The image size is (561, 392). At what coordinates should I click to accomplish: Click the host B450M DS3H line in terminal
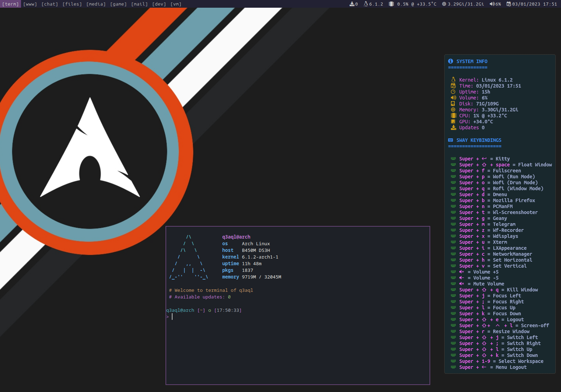[246, 250]
